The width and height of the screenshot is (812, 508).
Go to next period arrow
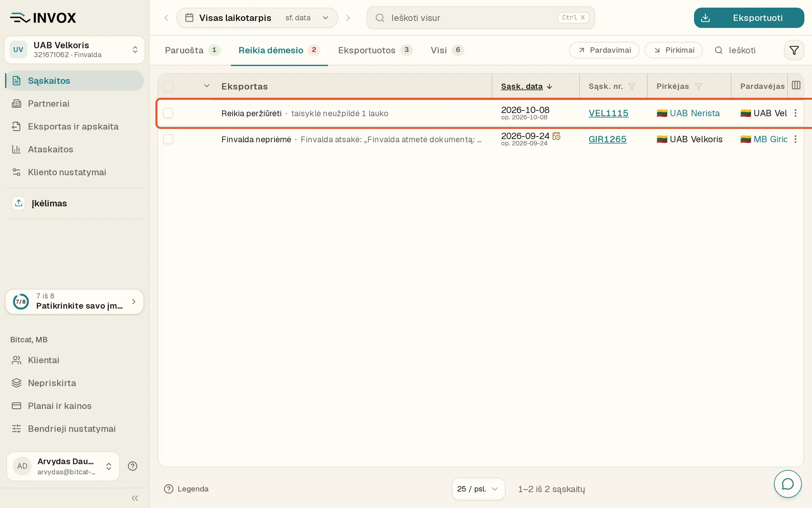click(x=348, y=18)
